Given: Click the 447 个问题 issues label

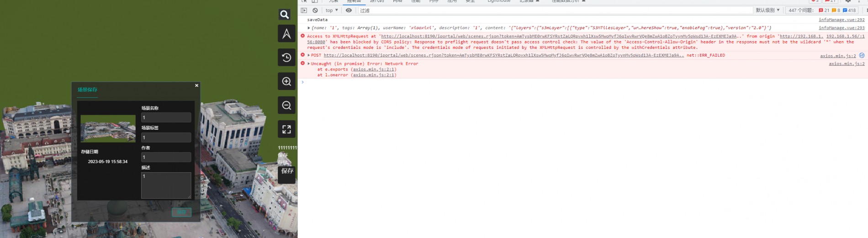Looking at the screenshot, I should (801, 10).
